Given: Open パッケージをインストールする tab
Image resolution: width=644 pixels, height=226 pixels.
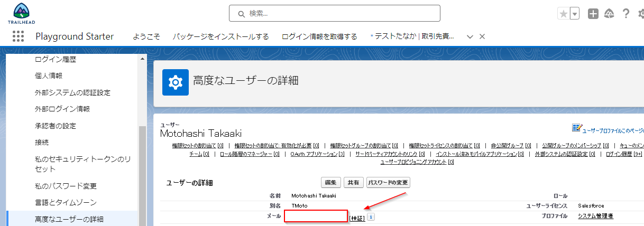Looking at the screenshot, I should [x=221, y=36].
